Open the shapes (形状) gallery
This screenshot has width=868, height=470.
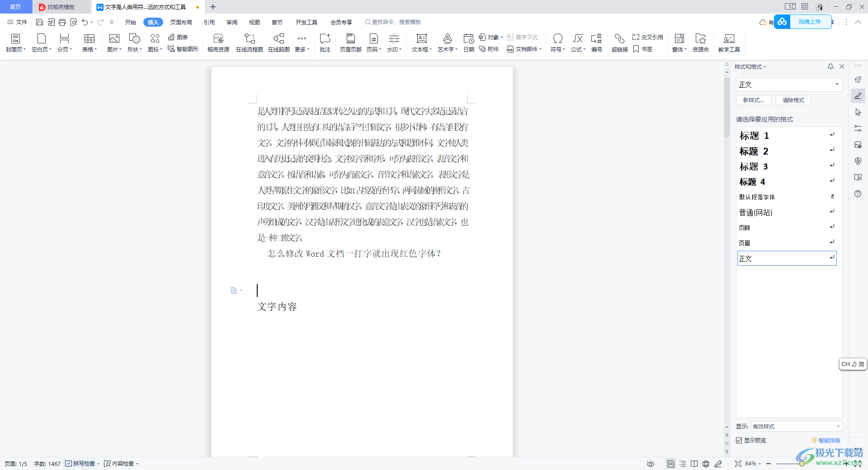pos(134,43)
